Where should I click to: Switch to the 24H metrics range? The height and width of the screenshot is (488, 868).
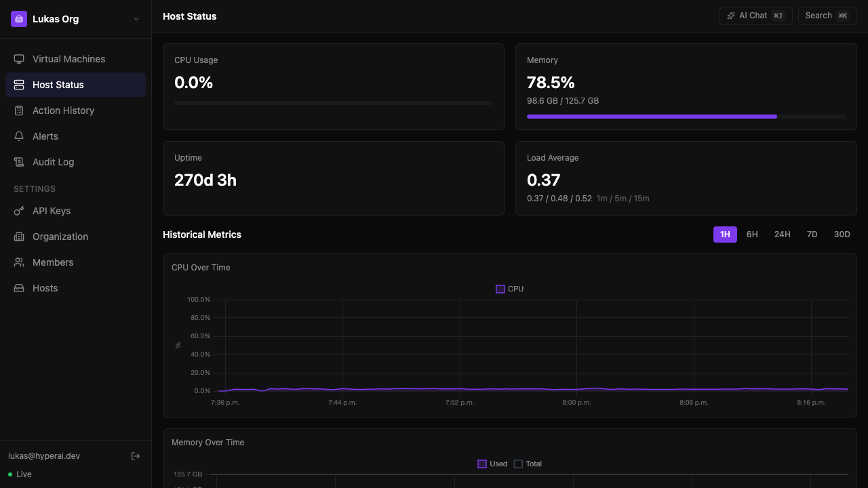coord(782,234)
